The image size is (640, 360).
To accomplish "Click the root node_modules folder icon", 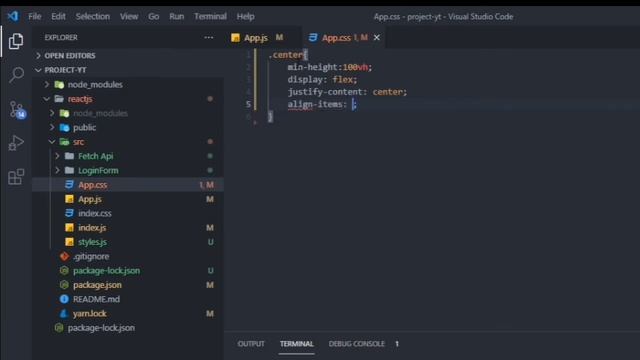I will tap(59, 84).
